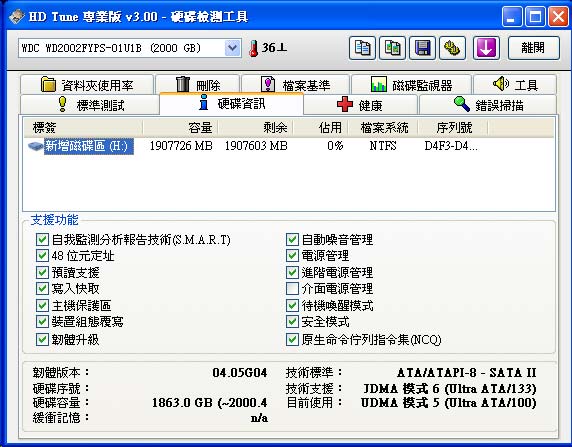Image resolution: width=572 pixels, height=447 pixels.
Task: Toggle the 主機保護區 checkbox
Action: click(42, 305)
